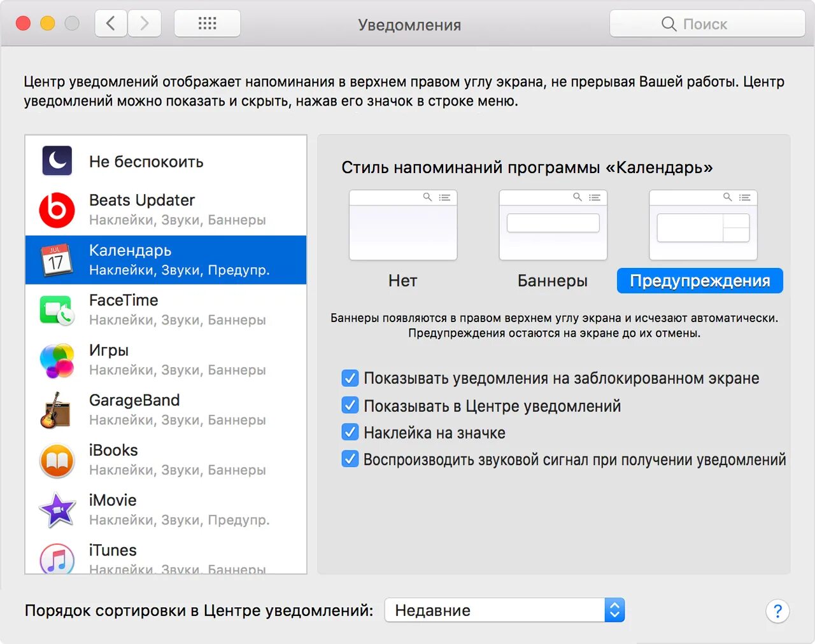Click the Calendar app icon
The width and height of the screenshot is (815, 644).
tap(56, 260)
